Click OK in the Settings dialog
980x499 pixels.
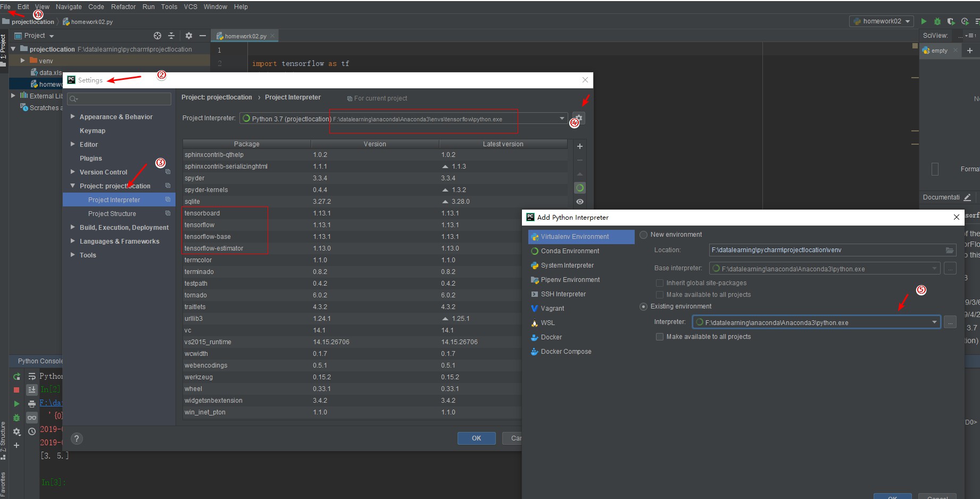pyautogui.click(x=476, y=438)
